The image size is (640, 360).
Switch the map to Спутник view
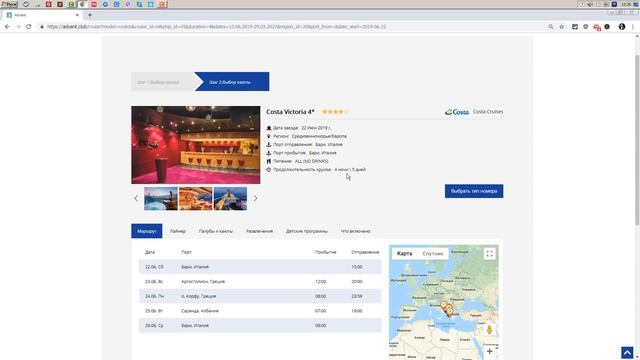point(433,253)
